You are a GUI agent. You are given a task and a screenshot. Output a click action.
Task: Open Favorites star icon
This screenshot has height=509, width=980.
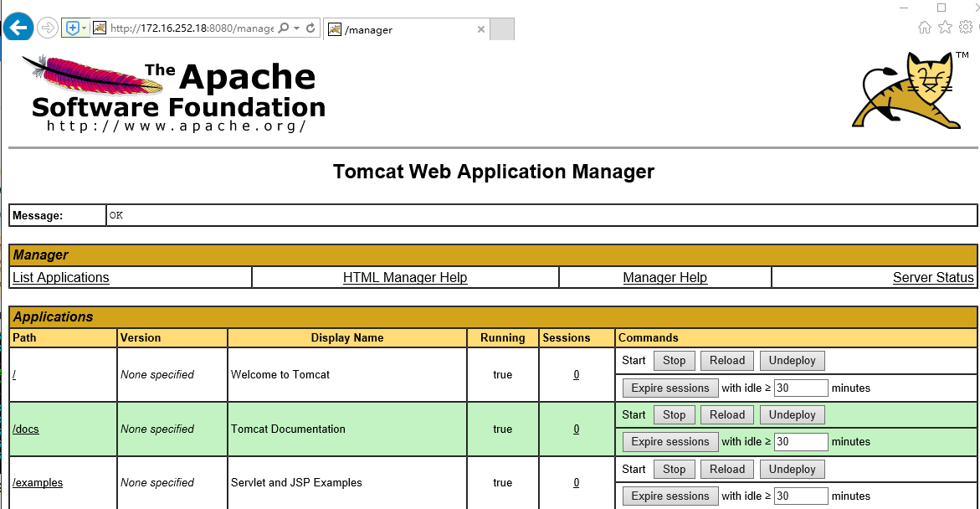tap(945, 27)
